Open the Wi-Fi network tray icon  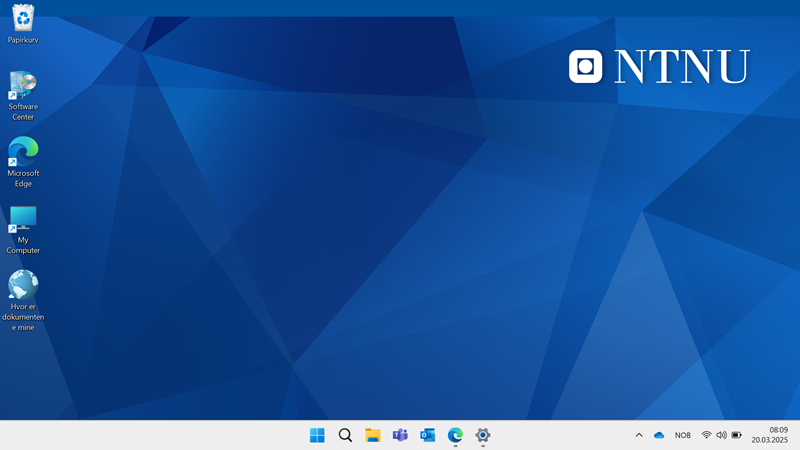707,435
